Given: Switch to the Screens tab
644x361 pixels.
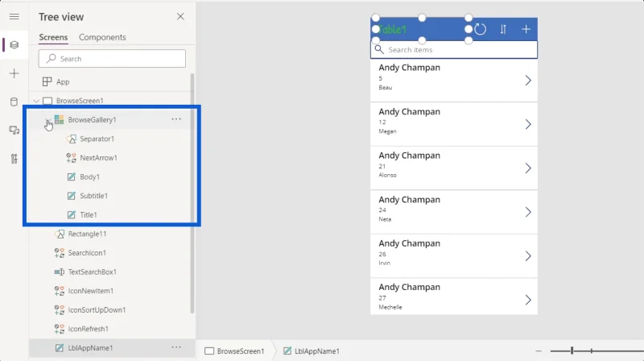Looking at the screenshot, I should coord(53,37).
